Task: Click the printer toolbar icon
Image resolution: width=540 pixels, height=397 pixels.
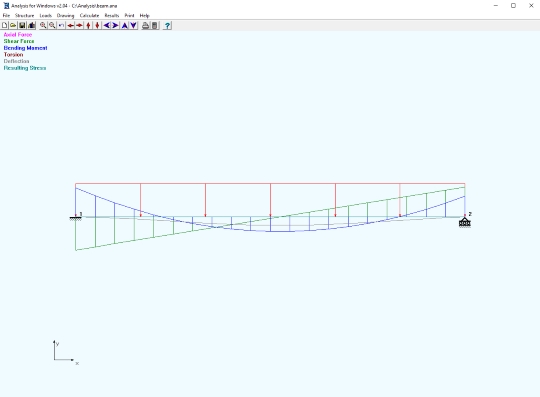Action: (146, 25)
